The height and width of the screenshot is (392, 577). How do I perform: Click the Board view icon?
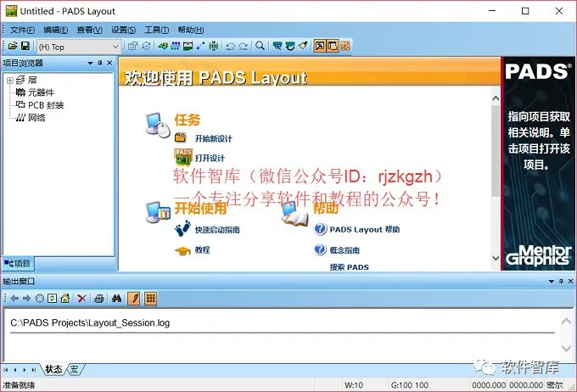point(277,46)
